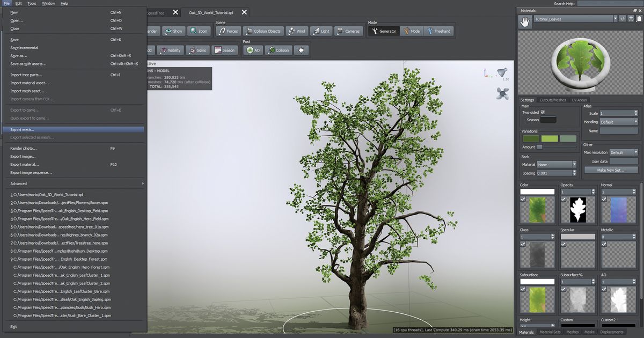Open the Cameras tool
The height and width of the screenshot is (338, 644).
349,31
